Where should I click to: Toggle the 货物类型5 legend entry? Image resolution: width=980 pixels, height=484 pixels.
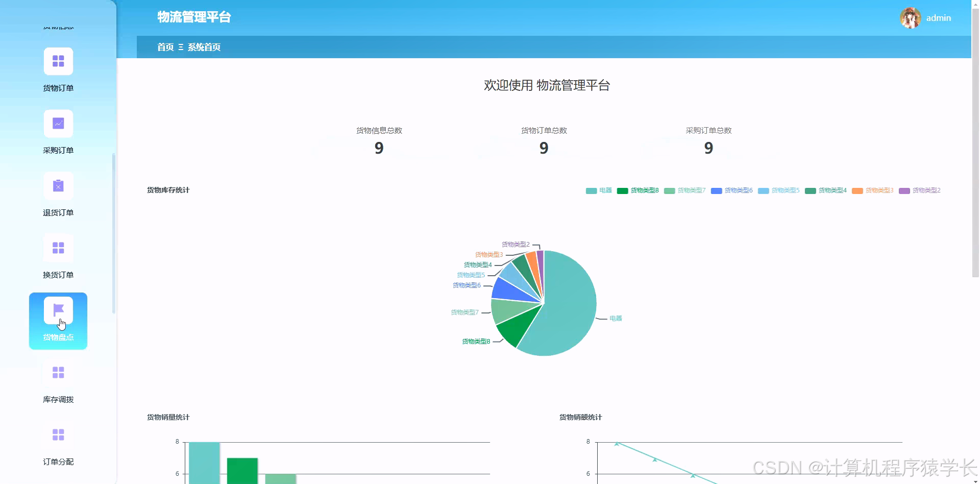click(x=779, y=190)
